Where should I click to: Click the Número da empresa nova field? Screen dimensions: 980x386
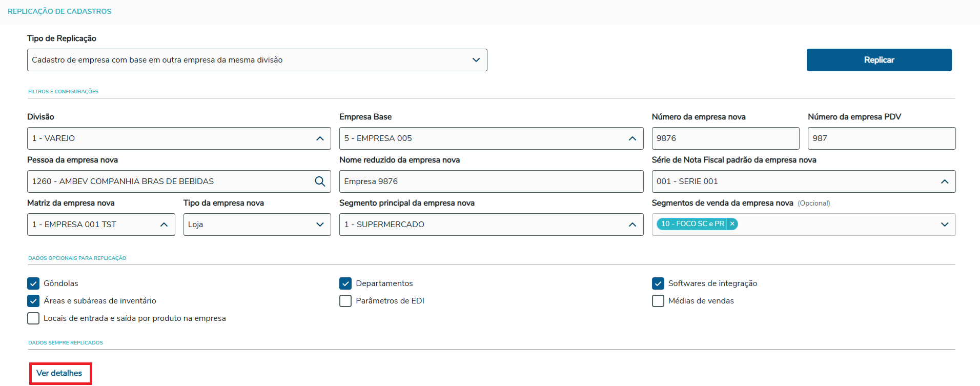(725, 138)
